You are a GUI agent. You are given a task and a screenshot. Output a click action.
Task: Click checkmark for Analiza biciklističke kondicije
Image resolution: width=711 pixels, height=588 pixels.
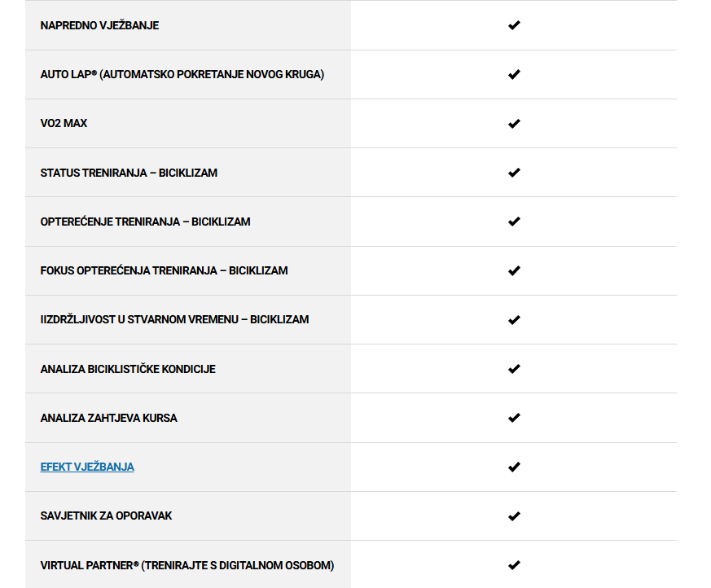(514, 369)
